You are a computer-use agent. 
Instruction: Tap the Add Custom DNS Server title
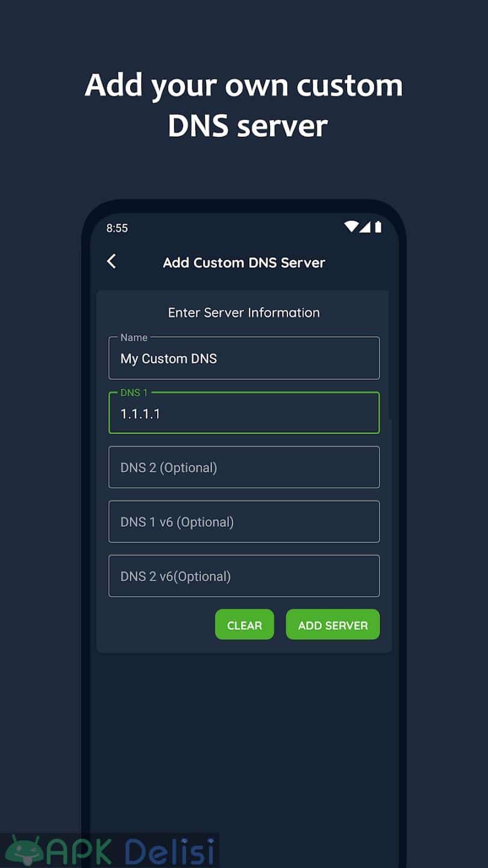coord(244,263)
